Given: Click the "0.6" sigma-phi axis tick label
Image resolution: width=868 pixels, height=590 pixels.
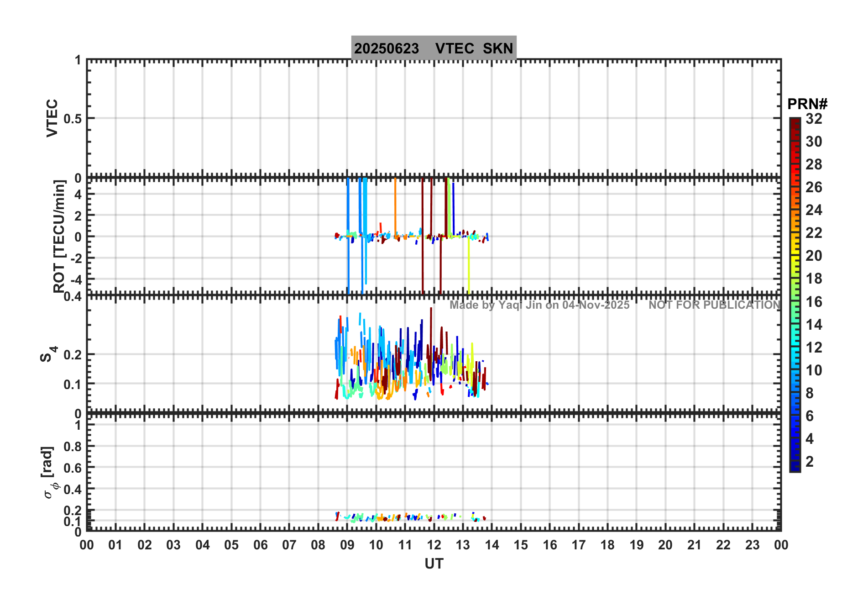Looking at the screenshot, I should [x=73, y=468].
